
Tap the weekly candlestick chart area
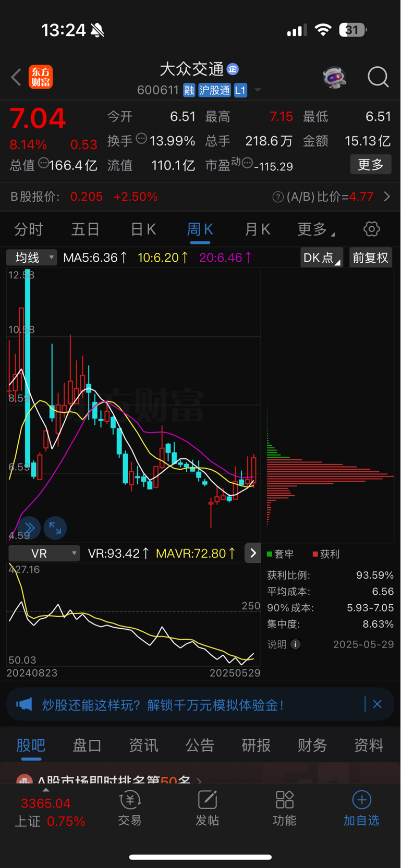click(133, 406)
